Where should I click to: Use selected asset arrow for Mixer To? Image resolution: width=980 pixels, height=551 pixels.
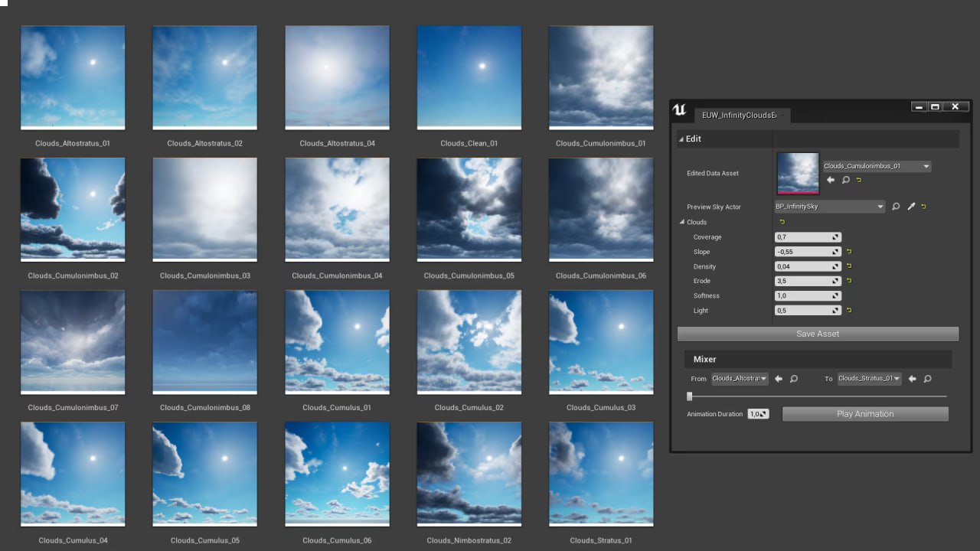tap(912, 379)
